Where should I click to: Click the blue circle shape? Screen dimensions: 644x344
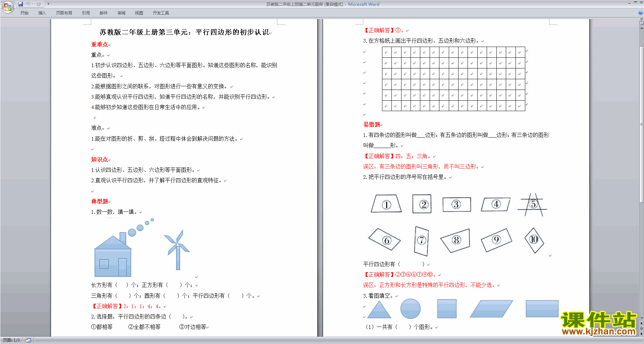pos(411,309)
